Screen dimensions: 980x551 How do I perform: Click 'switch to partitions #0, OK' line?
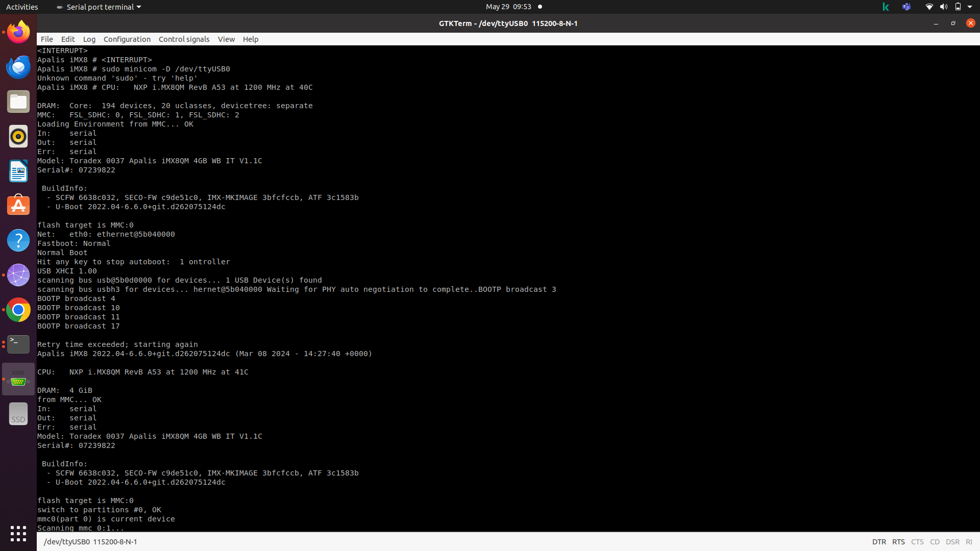[x=99, y=510]
